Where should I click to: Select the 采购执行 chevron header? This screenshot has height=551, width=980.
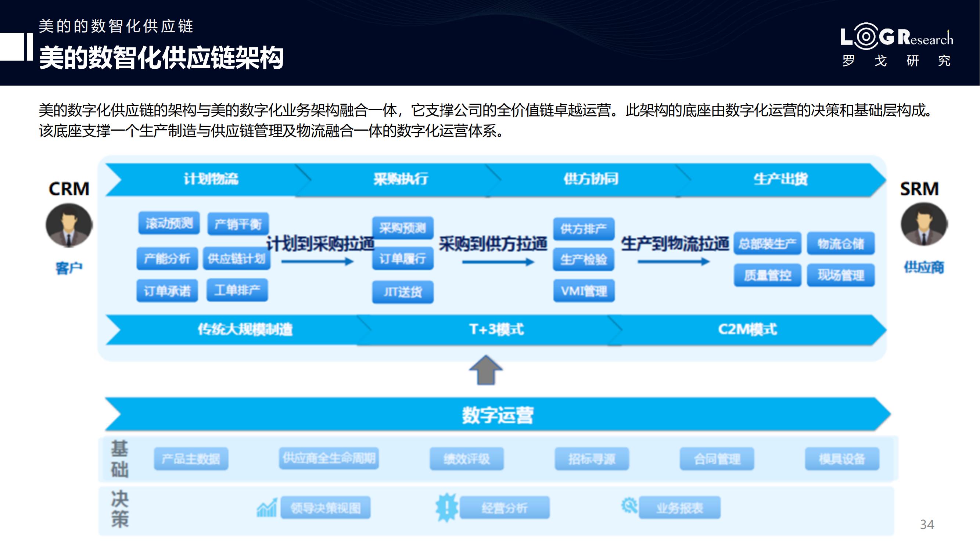pyautogui.click(x=398, y=180)
